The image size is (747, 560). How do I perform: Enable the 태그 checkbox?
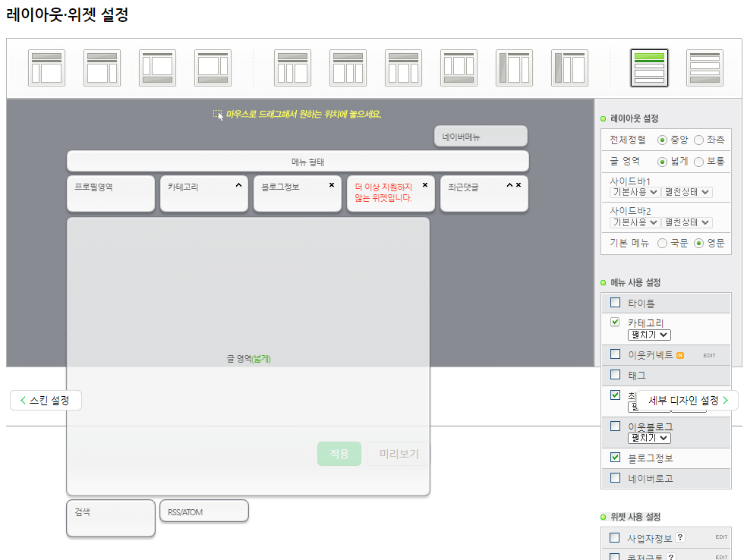615,375
